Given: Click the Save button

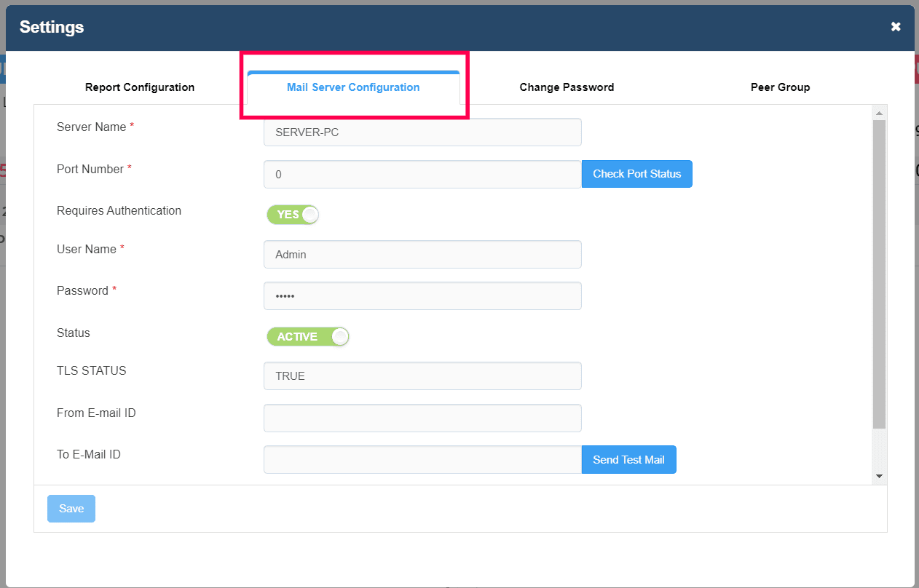Looking at the screenshot, I should [x=71, y=509].
